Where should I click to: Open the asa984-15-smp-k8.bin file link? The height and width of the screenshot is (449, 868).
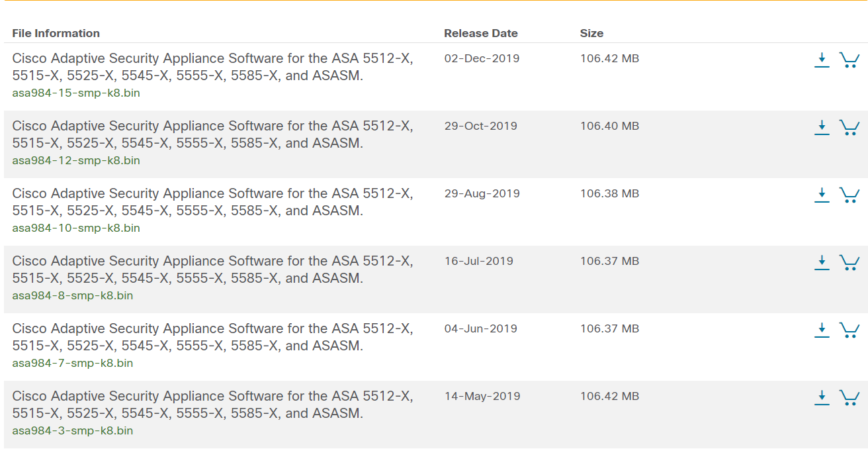coord(75,93)
